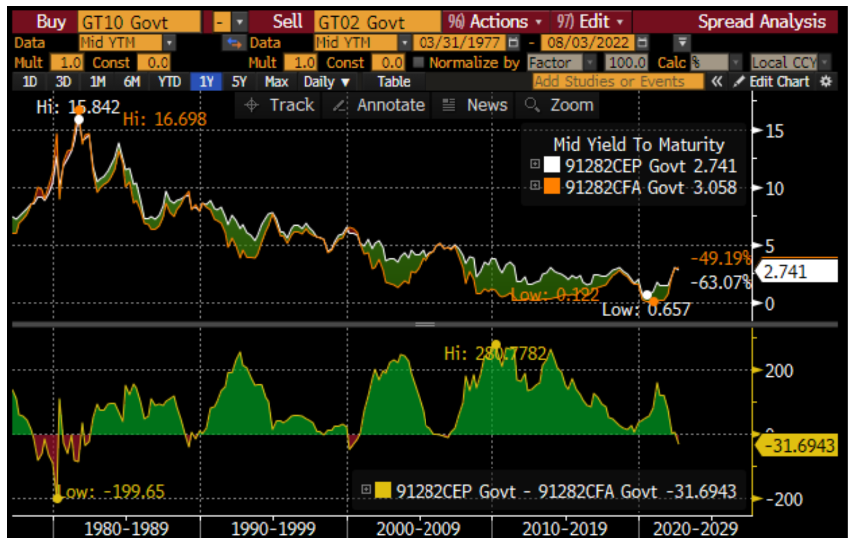Activate the Zoom magnifier tool
The width and height of the screenshot is (855, 542).
pyautogui.click(x=558, y=105)
